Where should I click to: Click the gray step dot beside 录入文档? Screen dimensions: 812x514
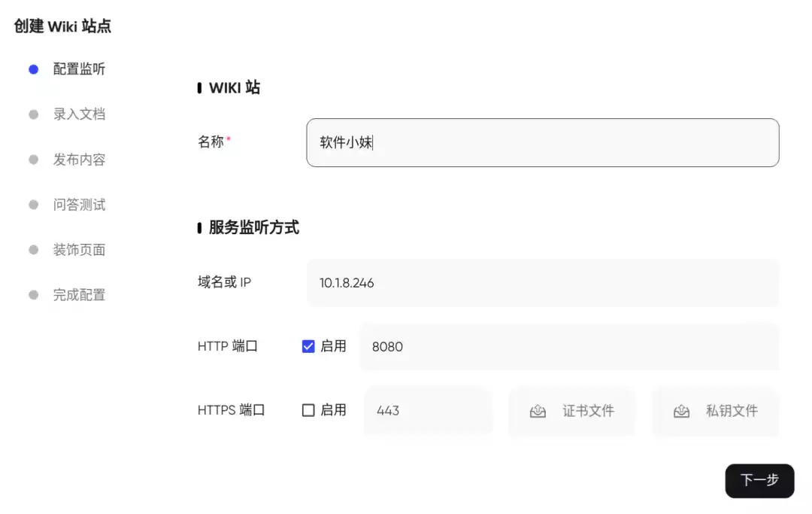pos(33,114)
